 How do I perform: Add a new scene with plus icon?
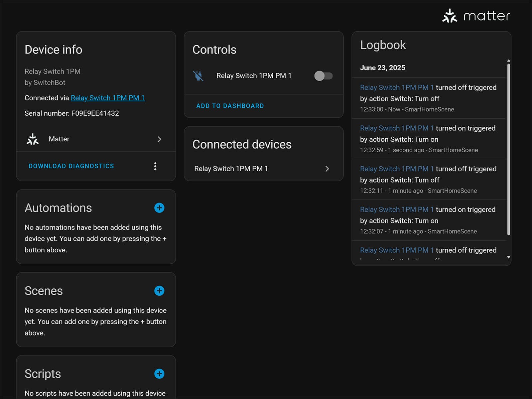[x=159, y=291]
